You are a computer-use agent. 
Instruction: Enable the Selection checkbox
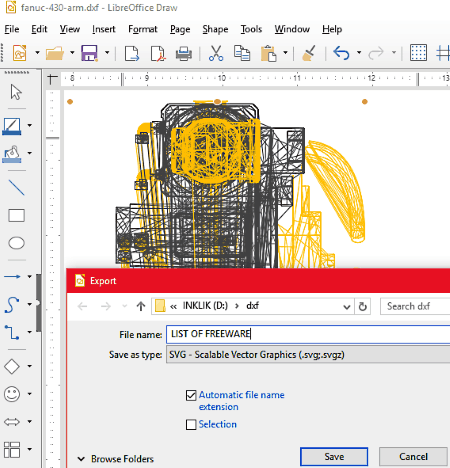pyautogui.click(x=191, y=425)
